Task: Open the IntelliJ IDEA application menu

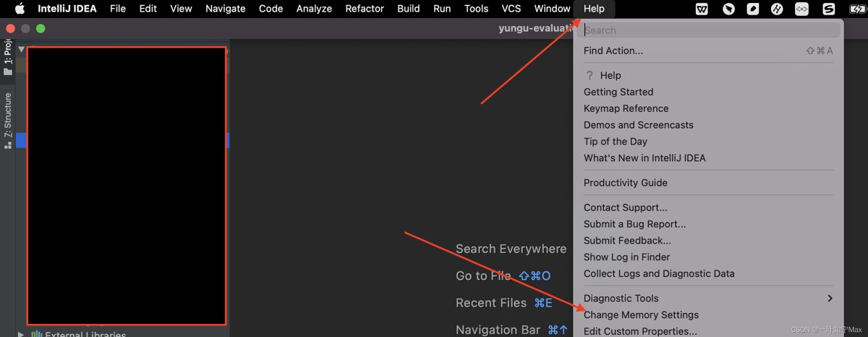Action: pos(67,9)
